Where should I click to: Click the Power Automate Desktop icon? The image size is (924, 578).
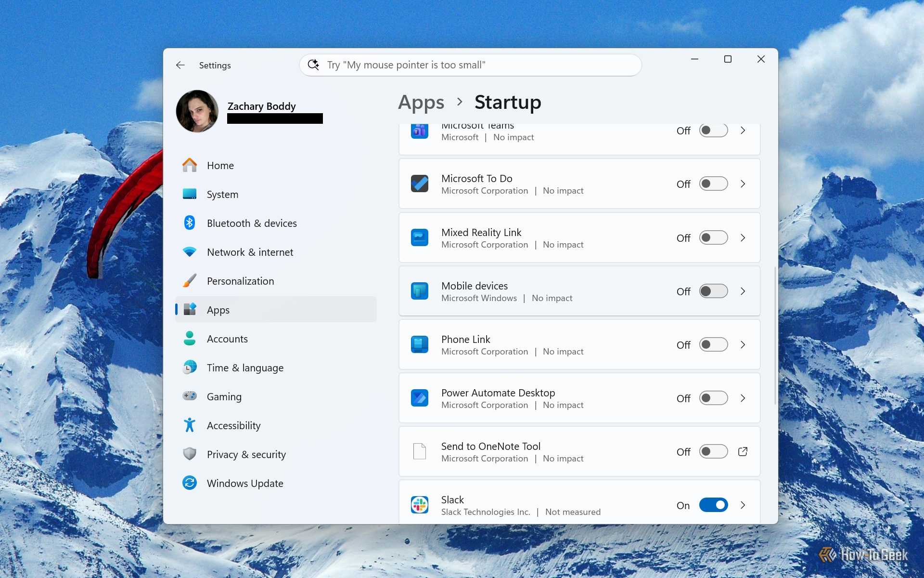420,398
